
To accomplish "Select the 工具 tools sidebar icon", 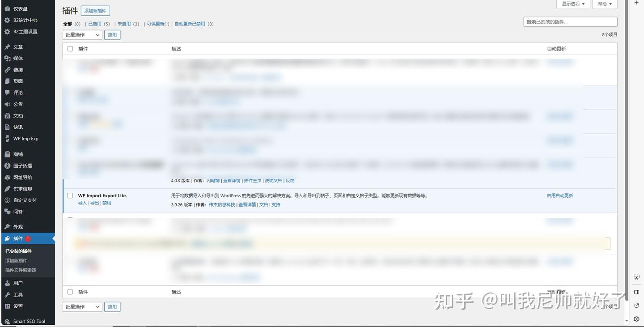I will pos(6,294).
